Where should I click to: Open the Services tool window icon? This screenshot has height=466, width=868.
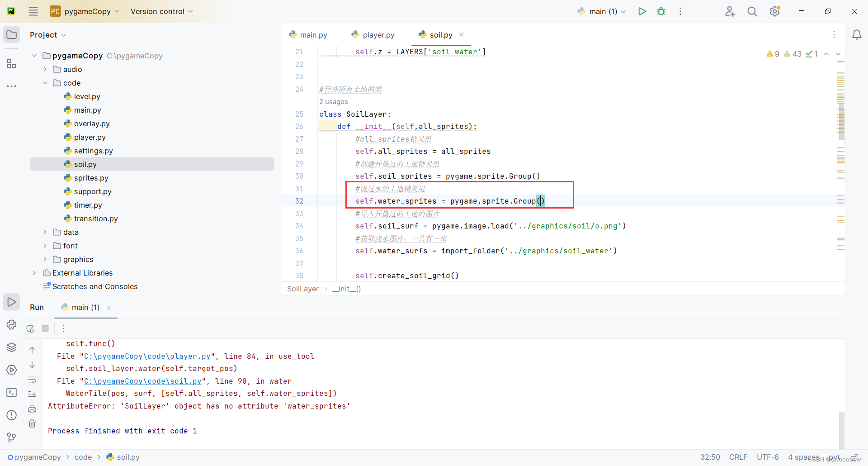[11, 370]
